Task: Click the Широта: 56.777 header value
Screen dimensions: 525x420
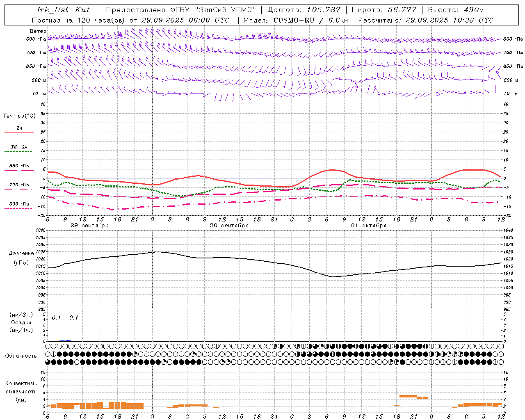Action: tap(384, 10)
